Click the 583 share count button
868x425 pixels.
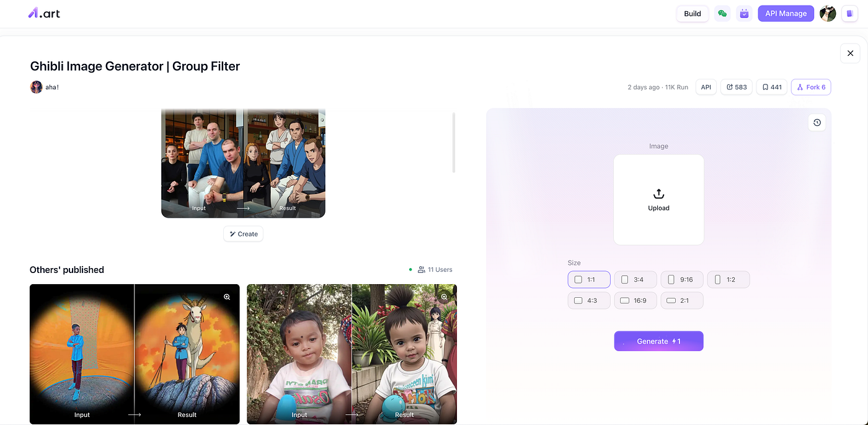[737, 87]
